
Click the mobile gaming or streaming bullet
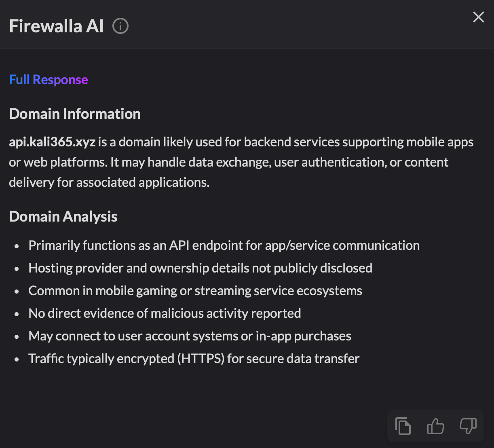coord(195,291)
